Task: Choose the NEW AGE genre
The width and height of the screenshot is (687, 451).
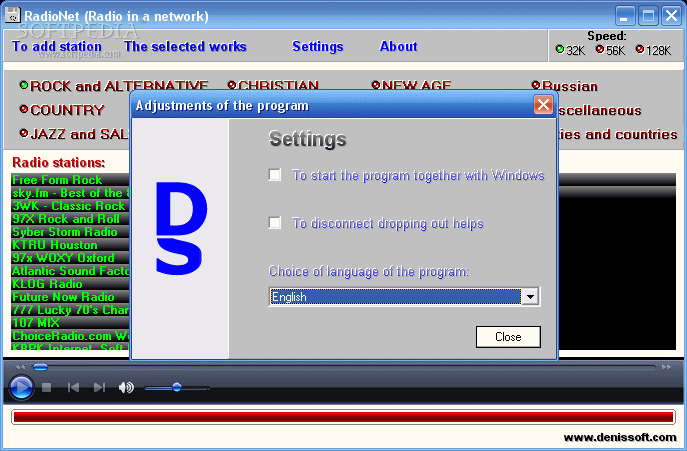Action: click(x=411, y=85)
